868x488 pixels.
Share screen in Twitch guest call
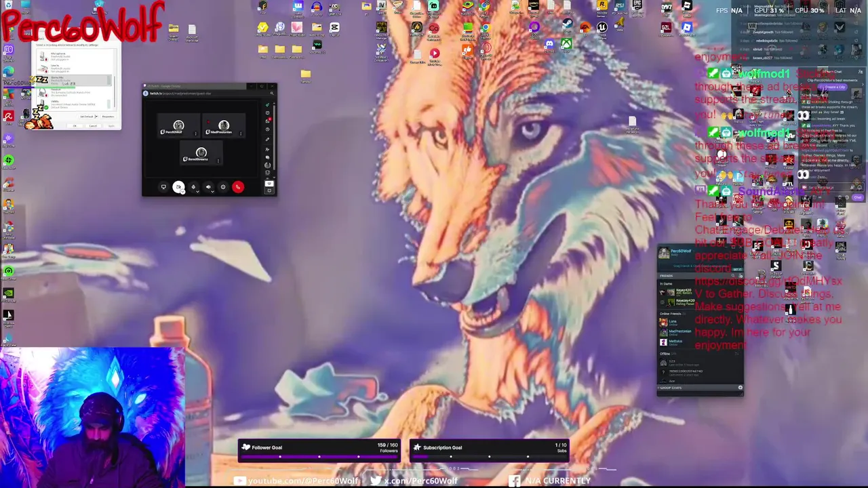pyautogui.click(x=163, y=187)
